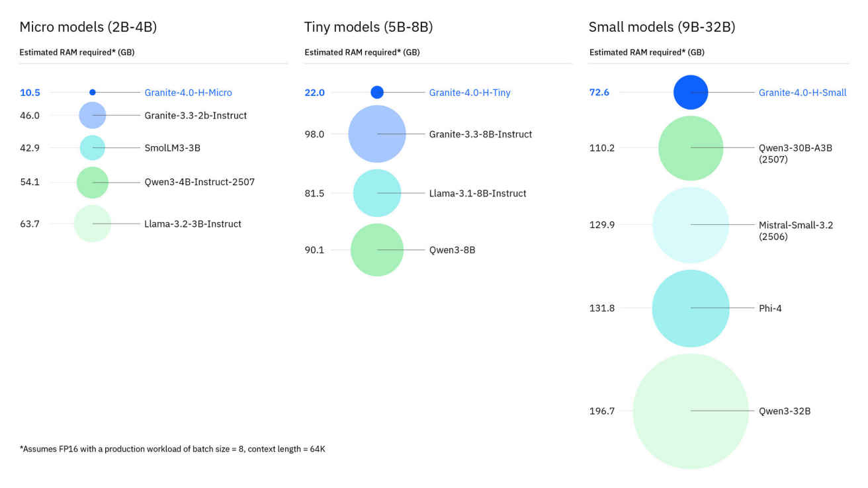Select the small dark blue Granite-4.0-H-Micro dot
The height and width of the screenshot is (488, 868).
click(x=93, y=92)
